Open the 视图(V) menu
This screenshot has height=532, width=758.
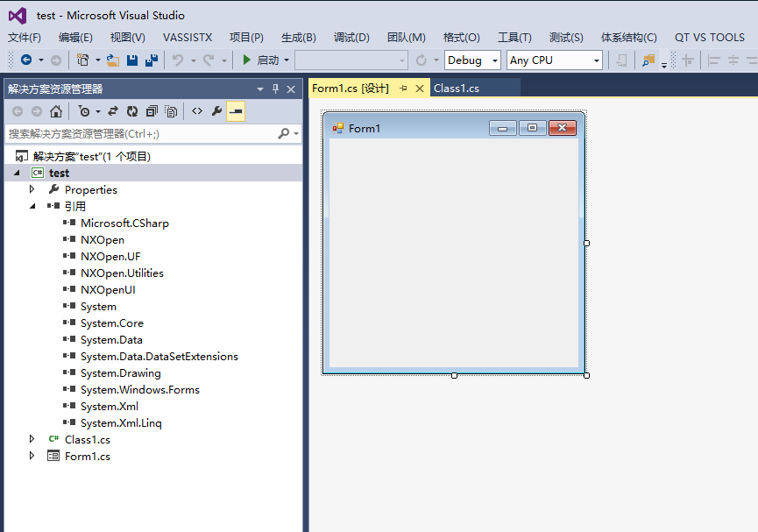coord(128,38)
